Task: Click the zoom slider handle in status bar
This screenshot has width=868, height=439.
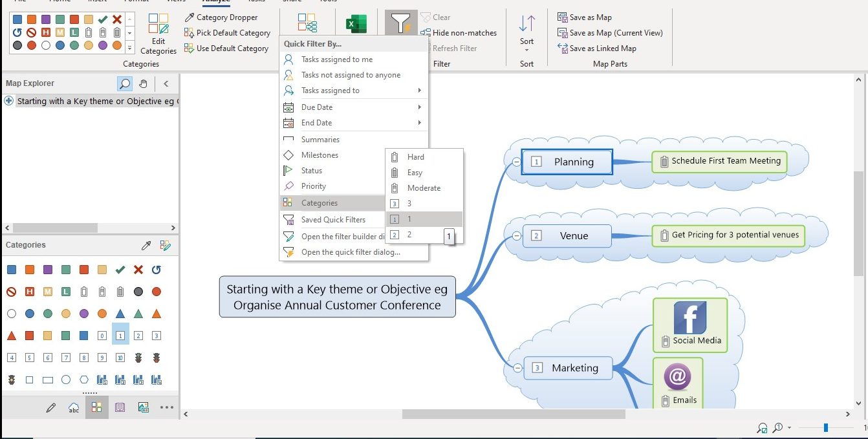Action: pyautogui.click(x=826, y=428)
